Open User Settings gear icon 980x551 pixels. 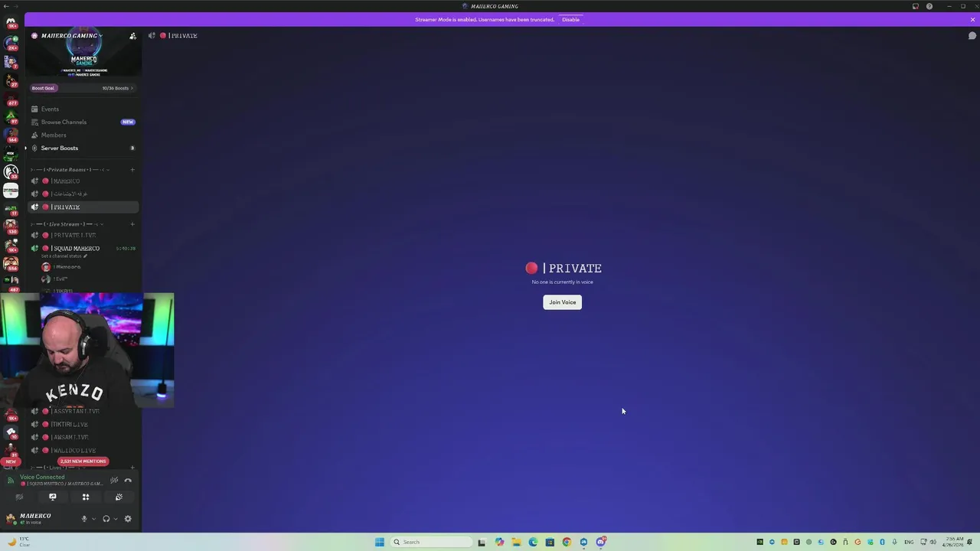128,519
